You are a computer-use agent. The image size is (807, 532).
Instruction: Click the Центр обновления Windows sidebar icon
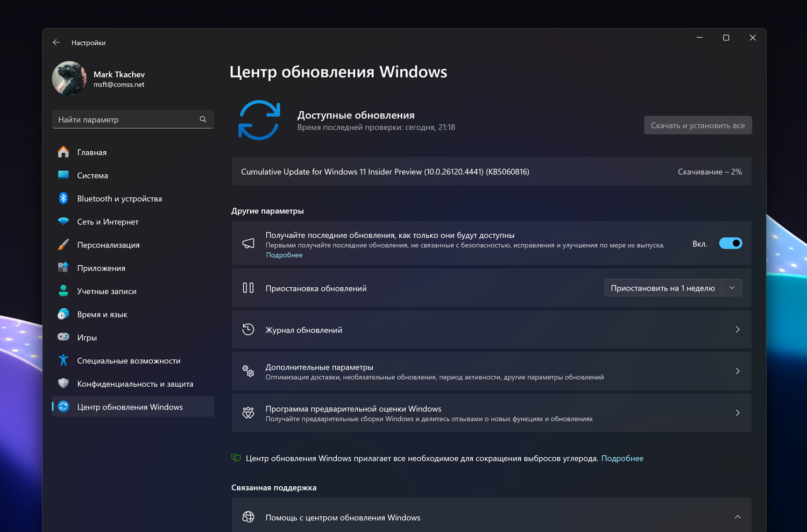63,407
